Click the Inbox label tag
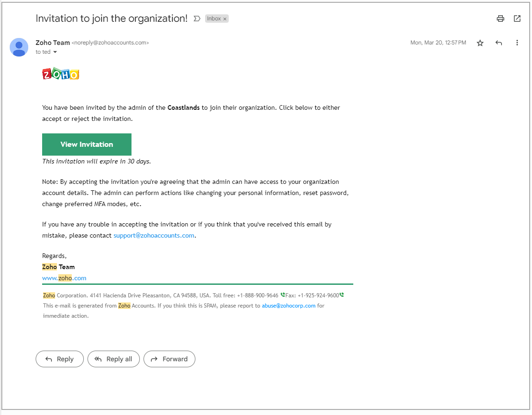Screen dimensions: 532x415 pyautogui.click(x=213, y=19)
